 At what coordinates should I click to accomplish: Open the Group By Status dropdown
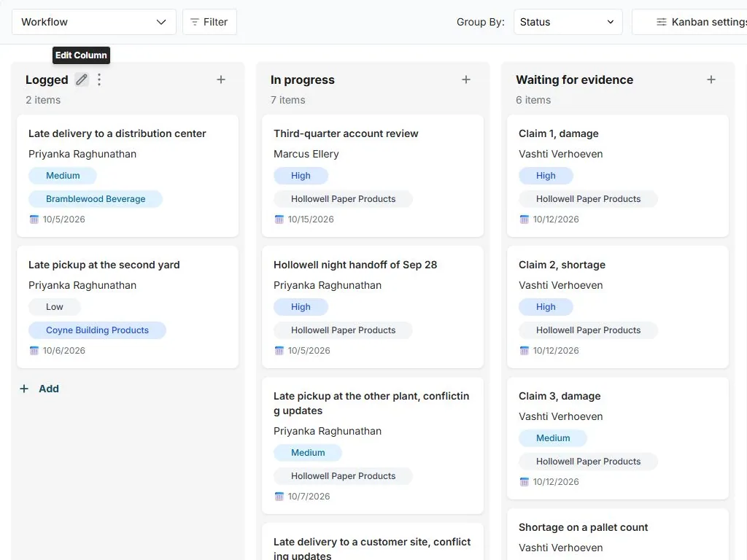click(568, 22)
